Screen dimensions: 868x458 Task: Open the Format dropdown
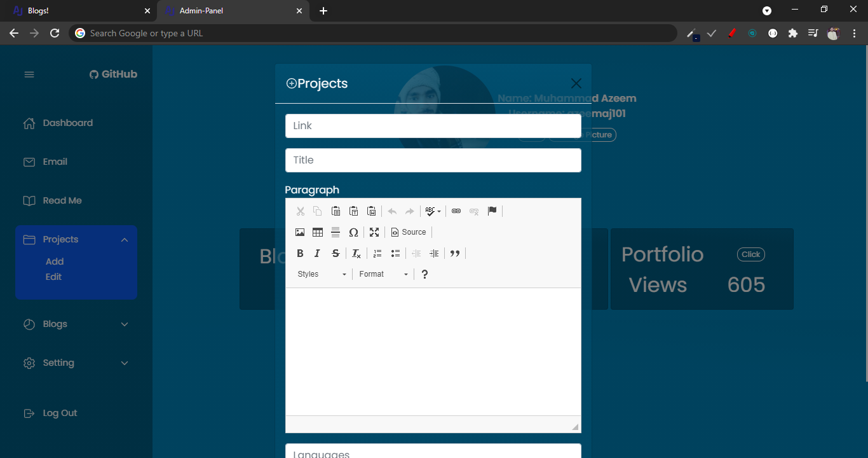pyautogui.click(x=383, y=274)
